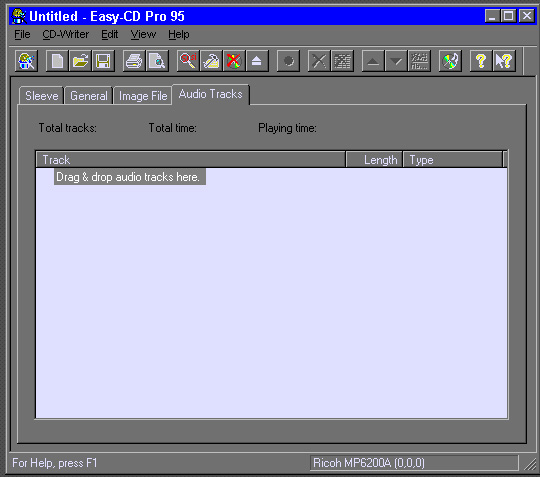Move the track up with the up arrow icon
Image resolution: width=540 pixels, height=477 pixels.
(x=373, y=61)
